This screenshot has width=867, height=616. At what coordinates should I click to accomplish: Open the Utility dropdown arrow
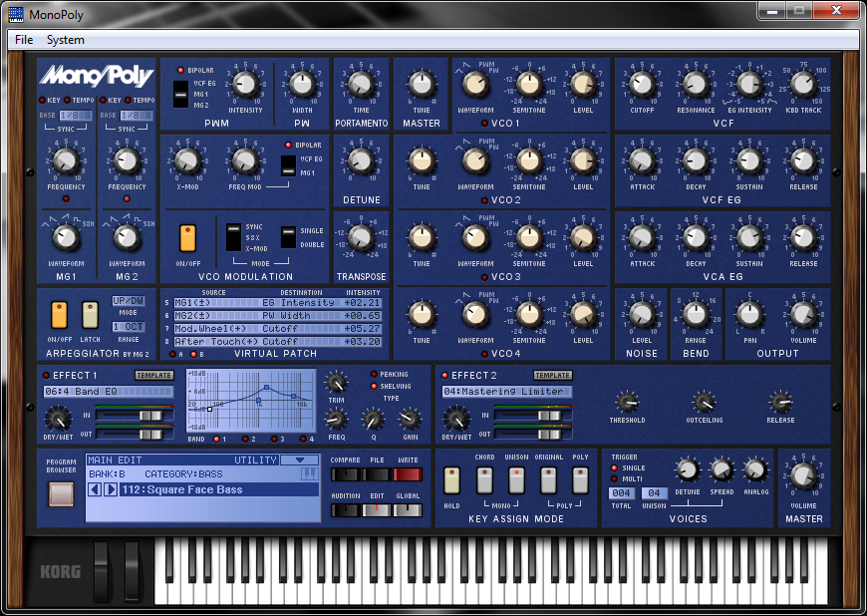click(x=300, y=461)
